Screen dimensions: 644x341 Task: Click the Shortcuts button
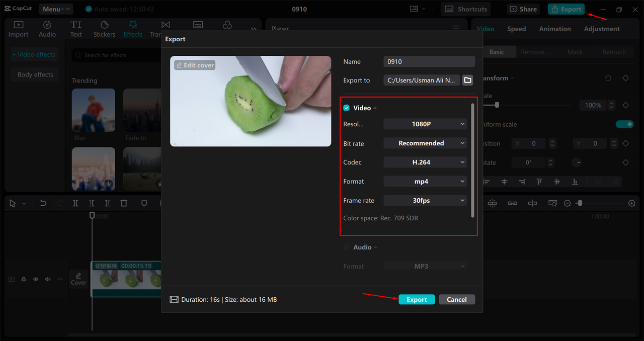[466, 9]
